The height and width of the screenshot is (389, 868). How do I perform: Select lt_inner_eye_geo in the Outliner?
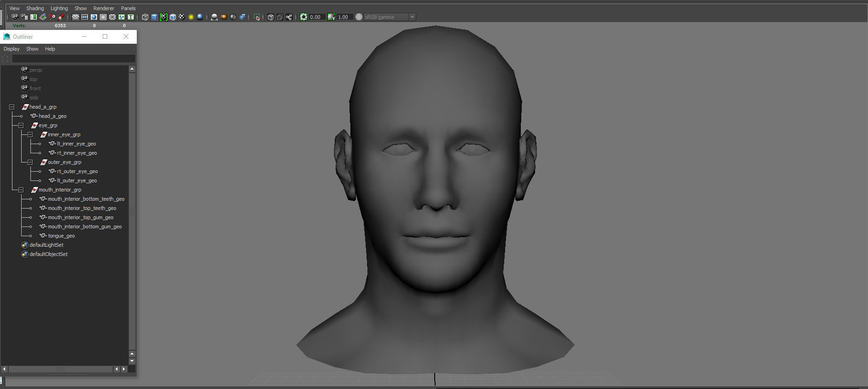point(76,144)
